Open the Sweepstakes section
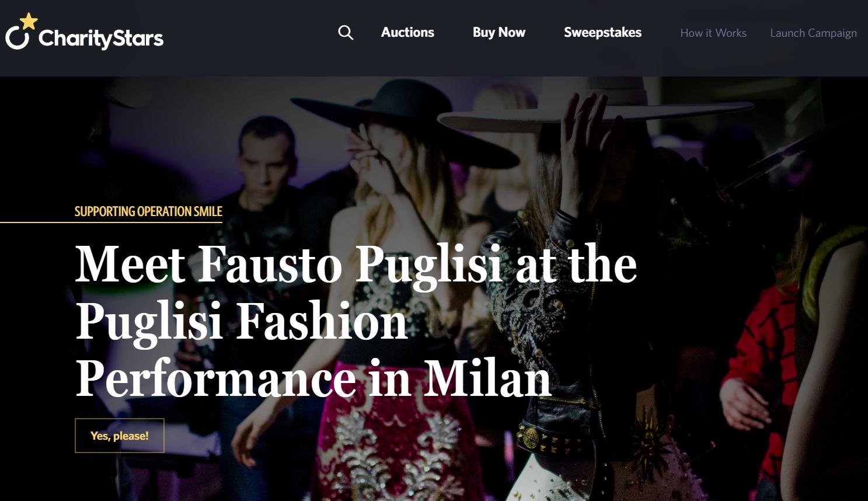This screenshot has width=868, height=501. 602,33
